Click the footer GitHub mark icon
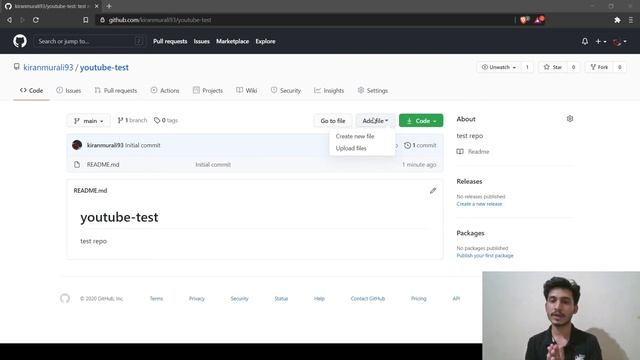 (65, 298)
